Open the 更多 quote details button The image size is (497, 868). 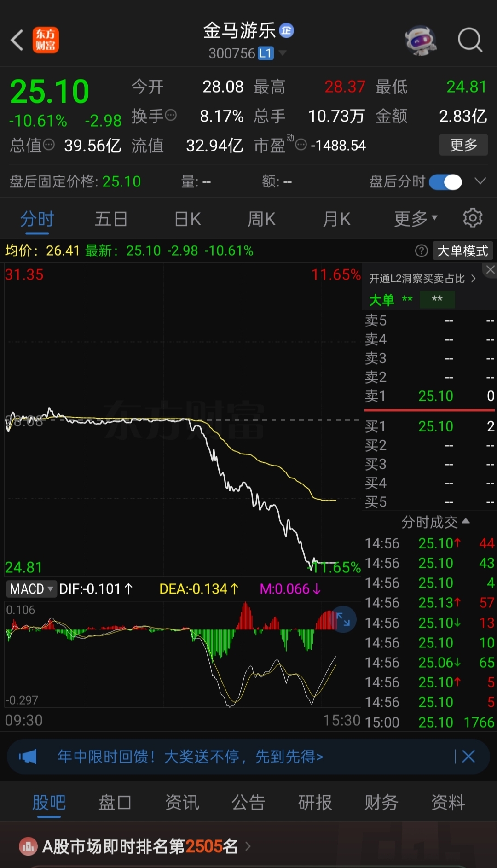coord(463,145)
